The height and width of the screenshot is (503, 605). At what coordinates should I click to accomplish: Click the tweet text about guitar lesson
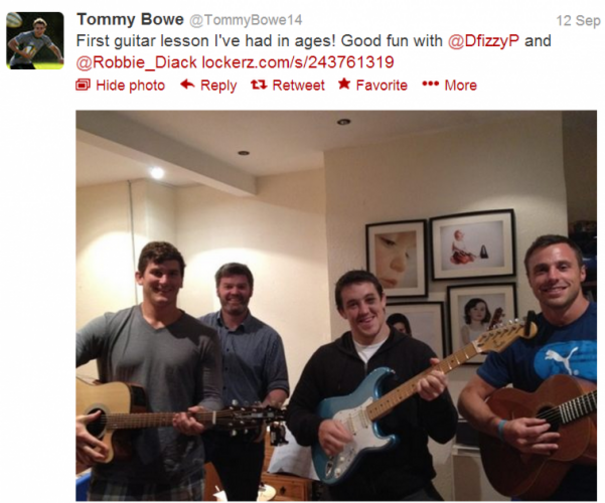tap(313, 52)
